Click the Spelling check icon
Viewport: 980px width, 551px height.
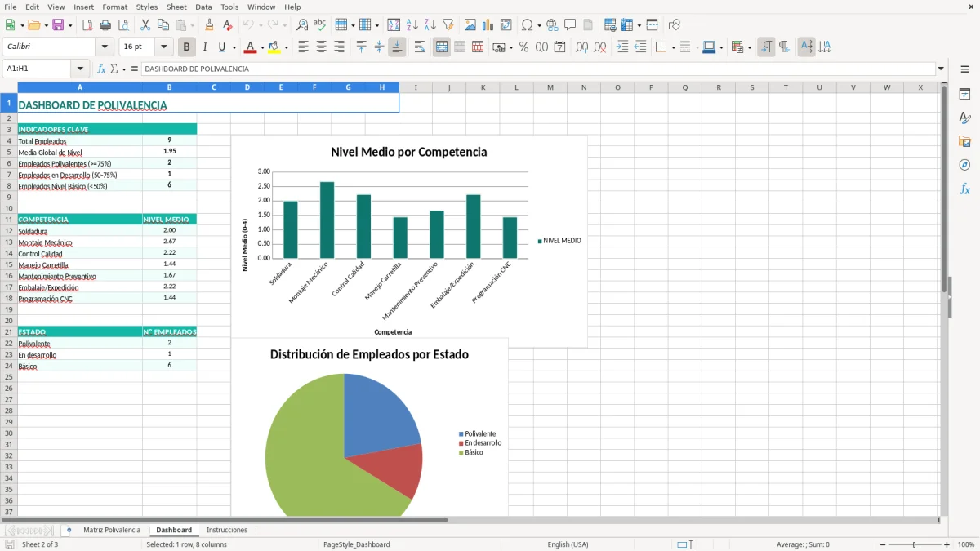[x=320, y=25]
